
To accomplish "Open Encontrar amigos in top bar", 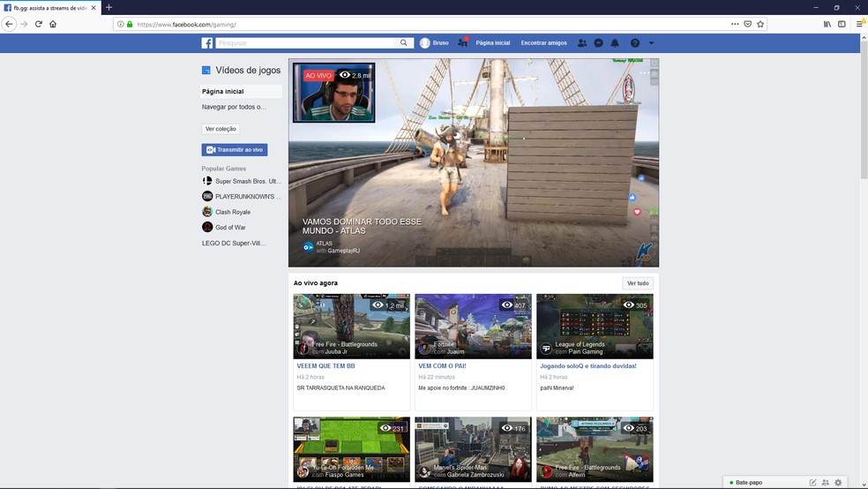I will (x=543, y=42).
